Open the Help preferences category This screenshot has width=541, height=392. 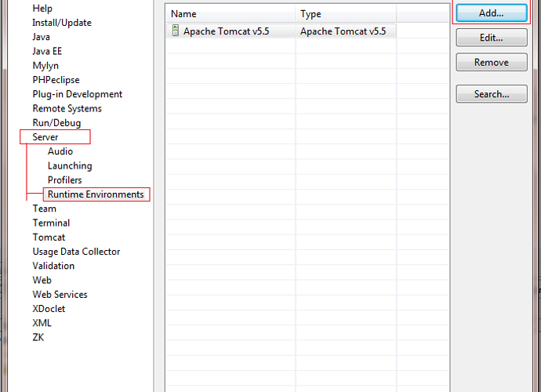click(42, 9)
